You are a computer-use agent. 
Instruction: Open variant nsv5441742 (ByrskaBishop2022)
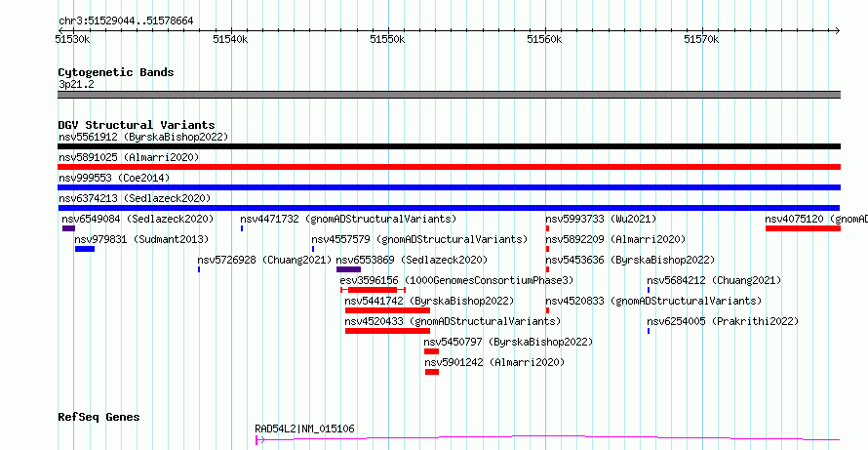click(429, 301)
